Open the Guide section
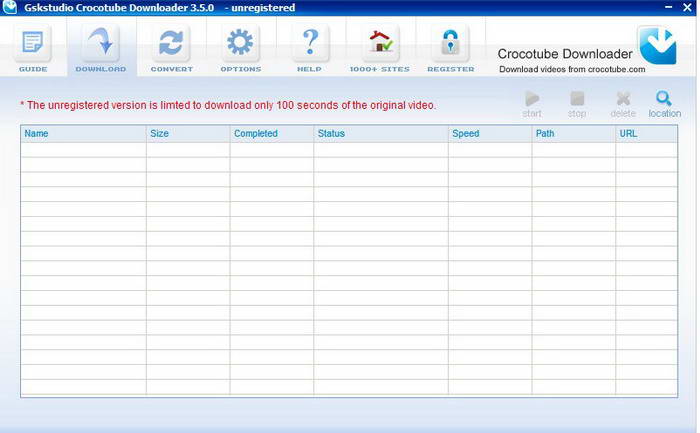Image resolution: width=700 pixels, height=433 pixels. click(33, 48)
